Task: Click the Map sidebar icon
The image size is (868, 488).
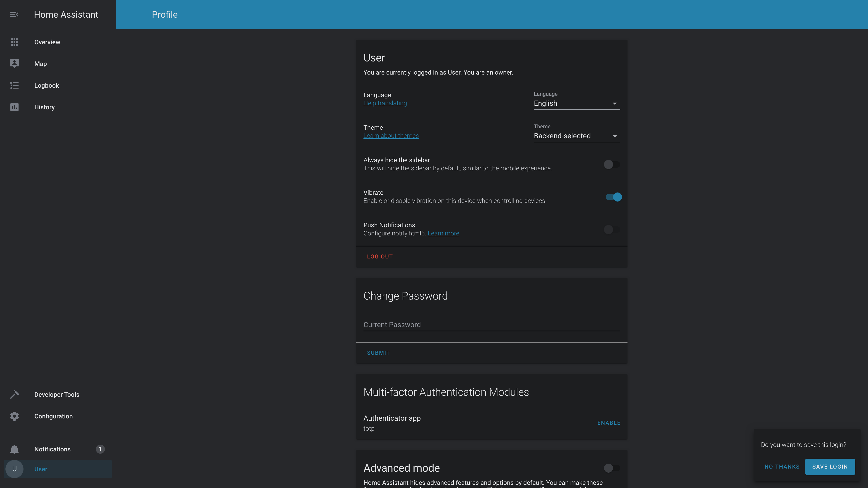Action: tap(14, 64)
